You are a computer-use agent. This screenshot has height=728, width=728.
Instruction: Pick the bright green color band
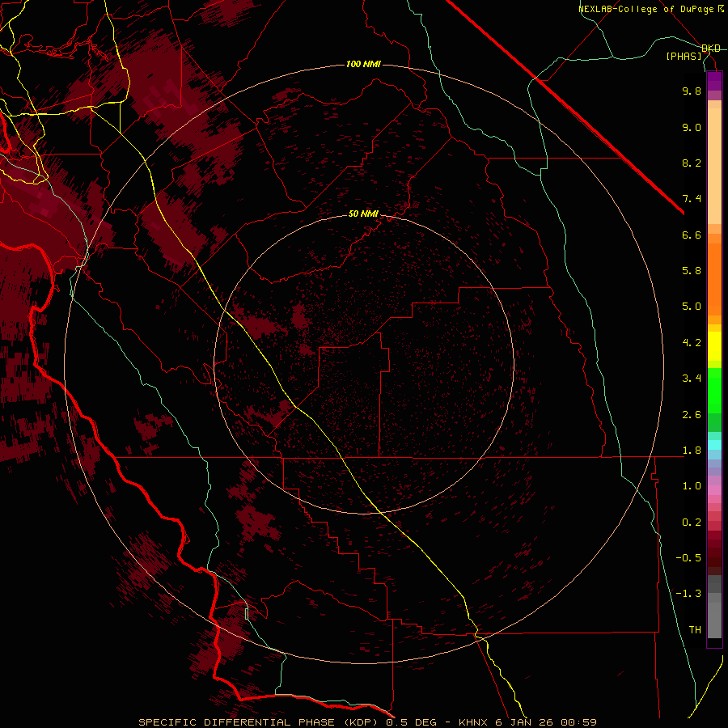point(714,390)
